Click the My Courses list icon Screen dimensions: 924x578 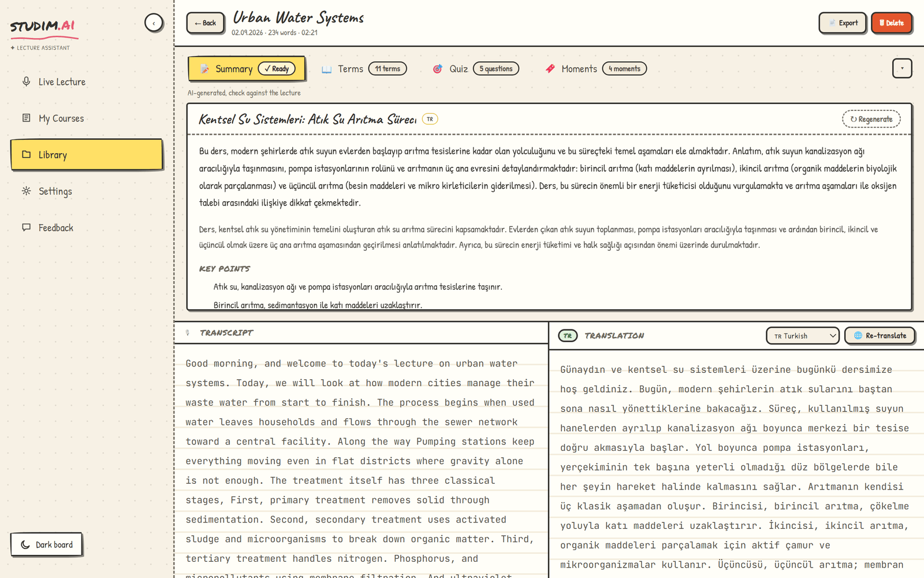click(x=26, y=118)
